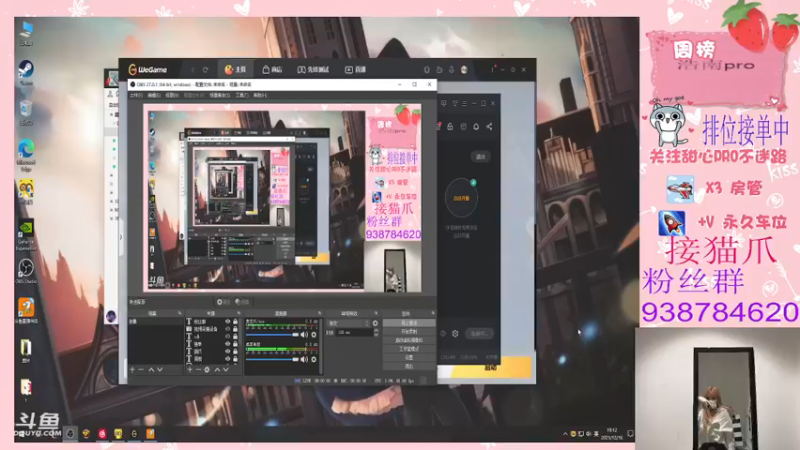Click the yellow 启动 button
800x450 pixels.
tap(490, 367)
